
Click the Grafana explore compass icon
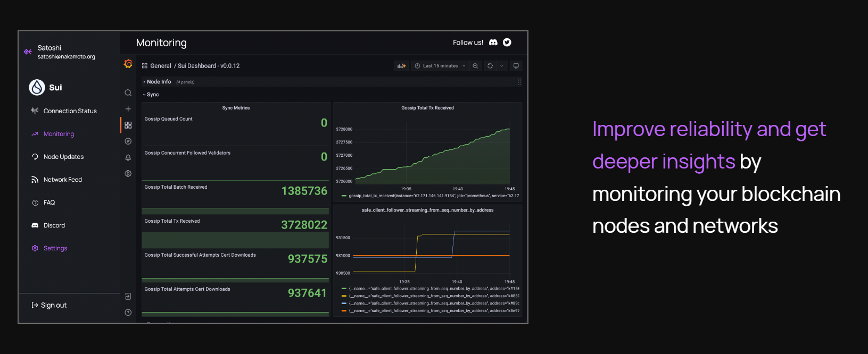click(x=128, y=141)
